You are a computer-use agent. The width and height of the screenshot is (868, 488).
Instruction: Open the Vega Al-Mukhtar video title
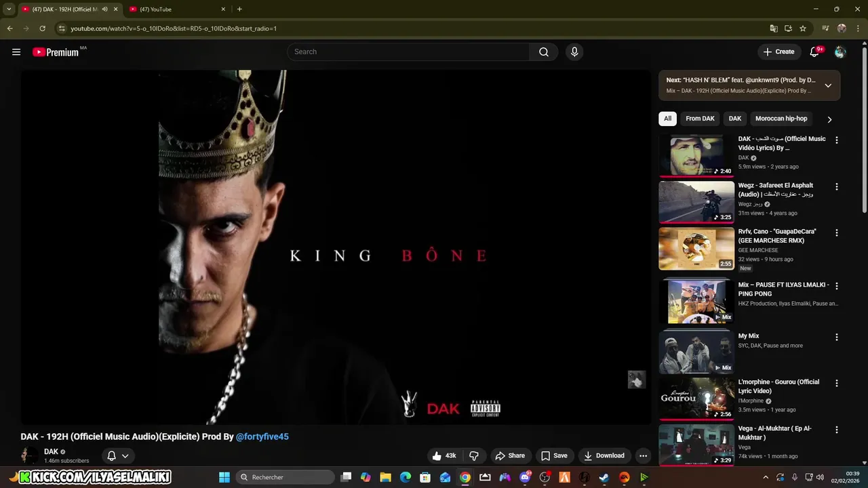click(x=774, y=433)
